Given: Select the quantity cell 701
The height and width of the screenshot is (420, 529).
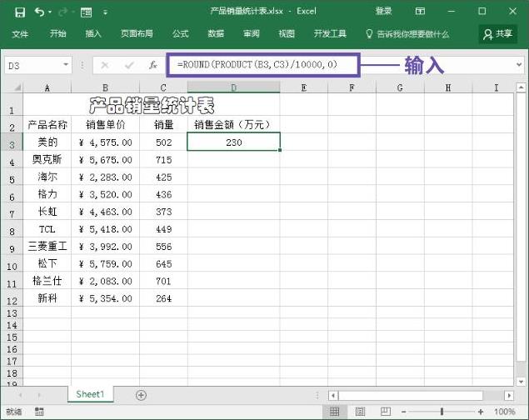Looking at the screenshot, I should [163, 281].
